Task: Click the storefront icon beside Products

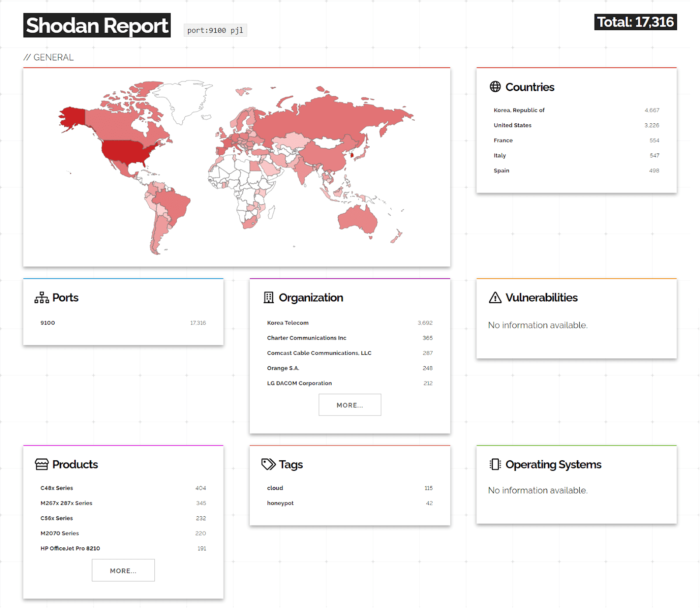Action: point(41,465)
